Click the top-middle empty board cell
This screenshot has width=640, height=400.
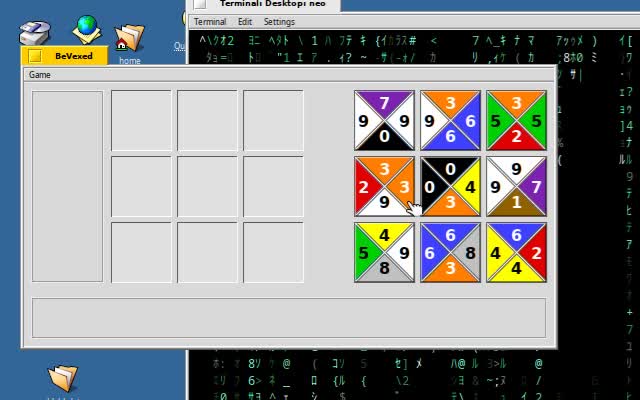(207, 120)
